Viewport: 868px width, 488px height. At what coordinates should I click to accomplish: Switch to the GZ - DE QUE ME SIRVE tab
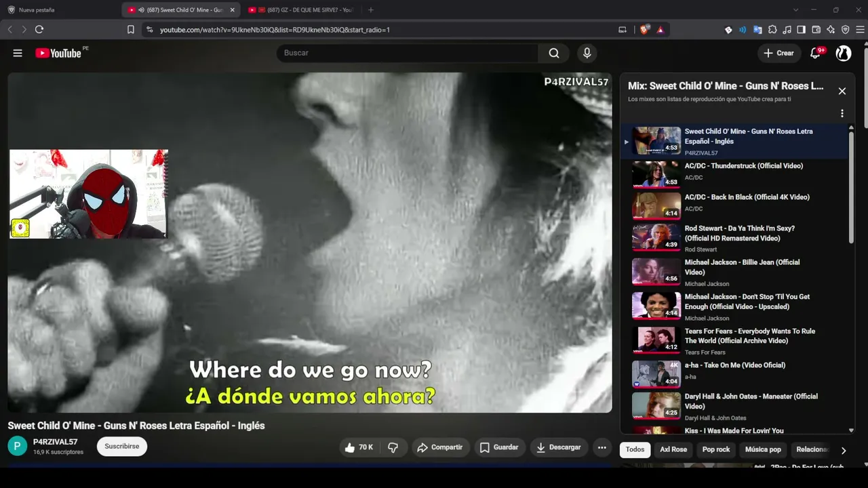[x=301, y=10]
